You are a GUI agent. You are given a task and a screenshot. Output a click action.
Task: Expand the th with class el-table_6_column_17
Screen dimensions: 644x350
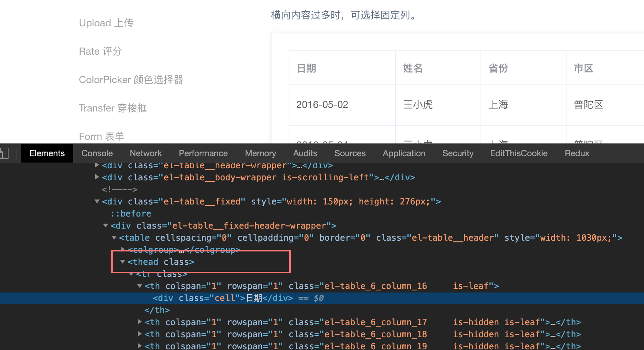(139, 322)
